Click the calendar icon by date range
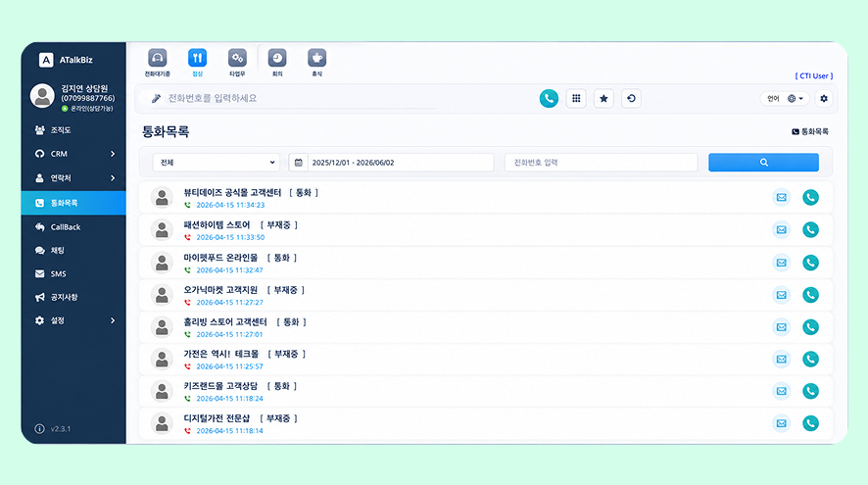Viewport: 868px width, 485px height. click(299, 163)
